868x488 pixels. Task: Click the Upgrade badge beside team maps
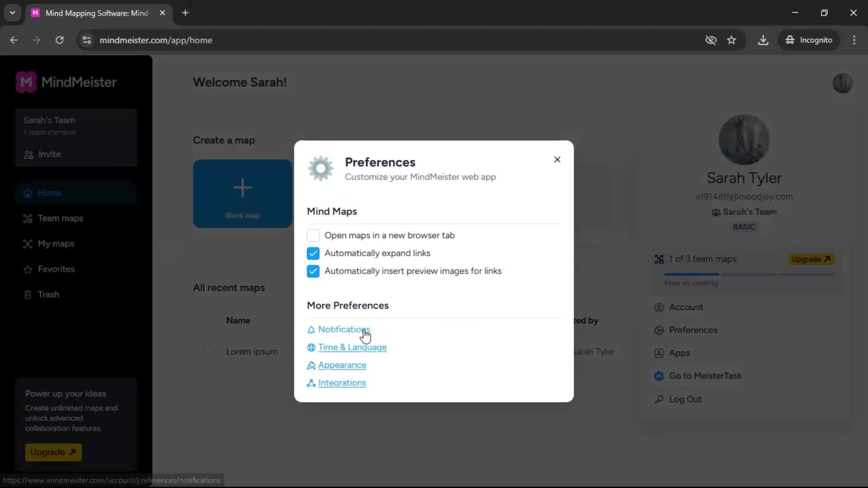tap(811, 259)
